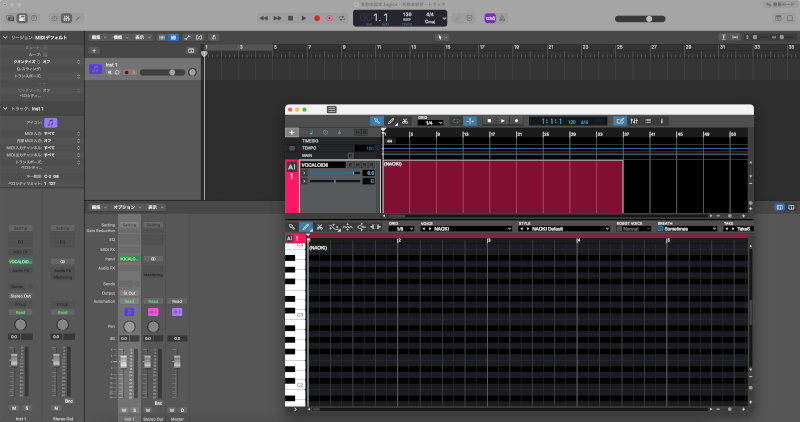Adjust the master volume slider in Logic toolbar
The width and height of the screenshot is (800, 422).
640,19
